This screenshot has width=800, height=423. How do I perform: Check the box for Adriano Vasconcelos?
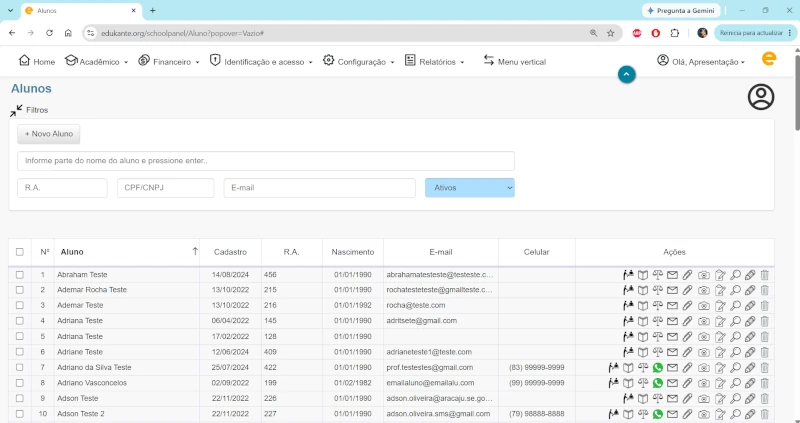pyautogui.click(x=19, y=383)
